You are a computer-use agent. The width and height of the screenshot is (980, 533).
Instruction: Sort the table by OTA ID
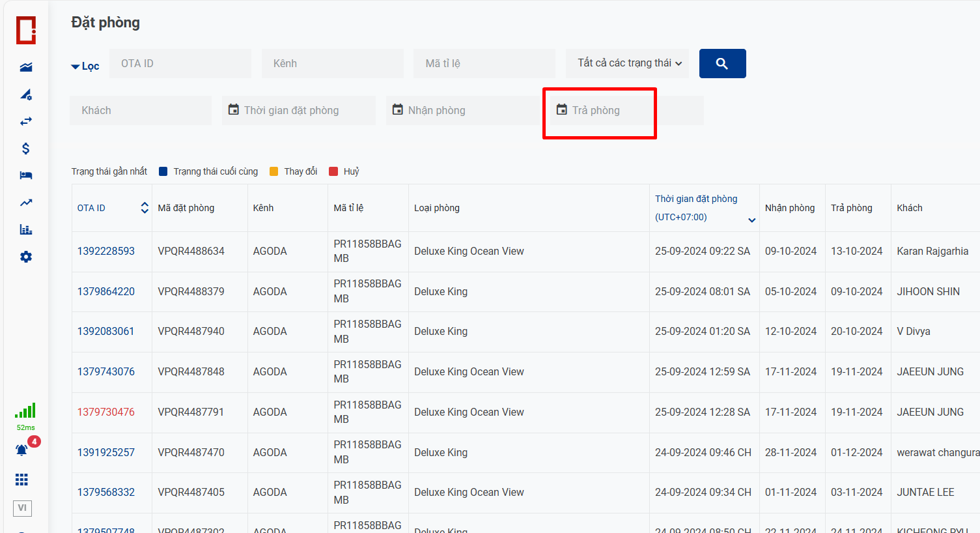tap(144, 208)
